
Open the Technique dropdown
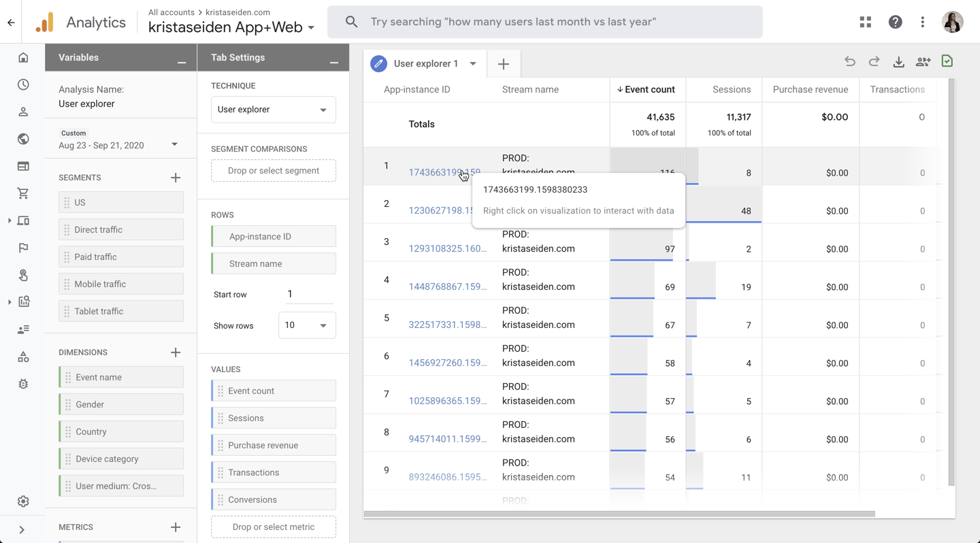[x=273, y=110]
